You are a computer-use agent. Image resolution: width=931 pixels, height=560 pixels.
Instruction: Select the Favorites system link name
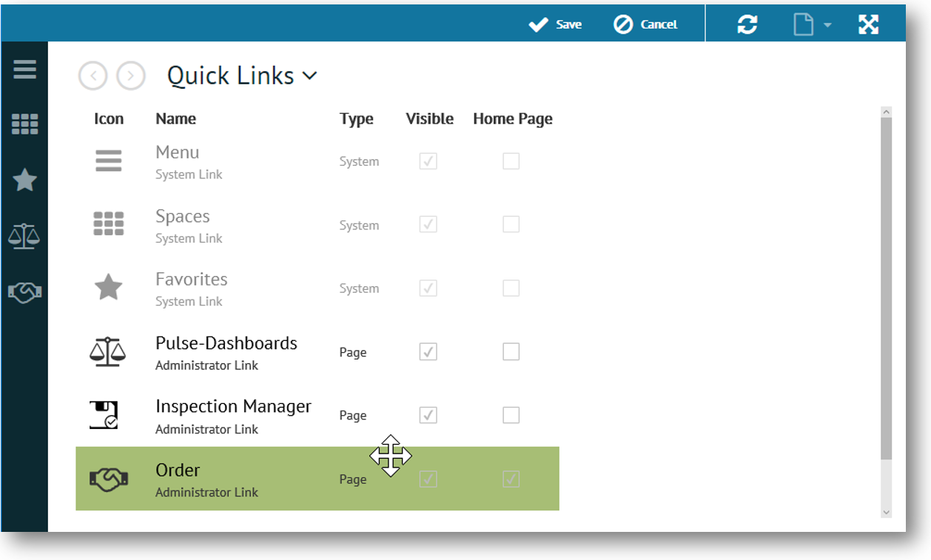click(192, 280)
